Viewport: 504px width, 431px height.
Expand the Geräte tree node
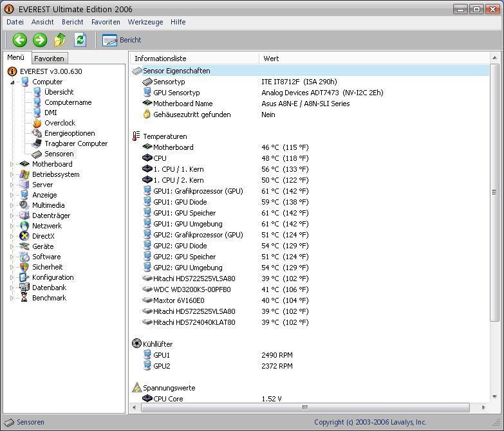click(12, 246)
